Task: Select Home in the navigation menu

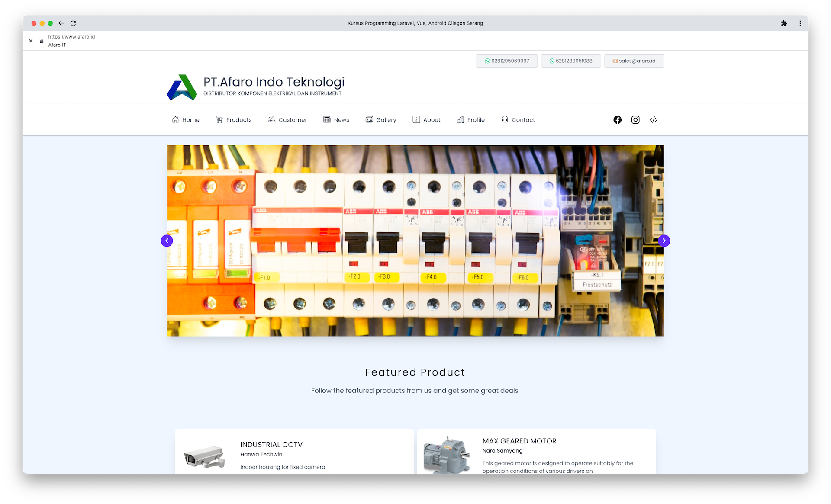Action: click(x=185, y=119)
